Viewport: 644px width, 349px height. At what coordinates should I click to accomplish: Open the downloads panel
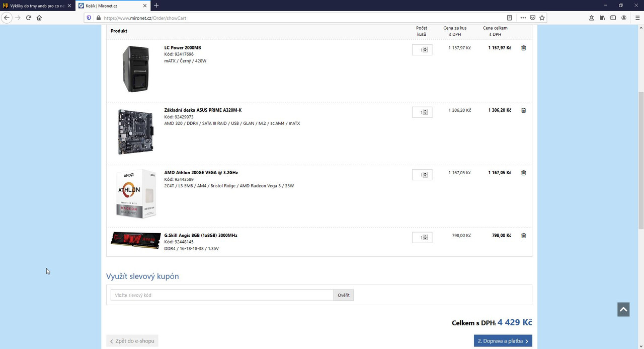(x=592, y=18)
